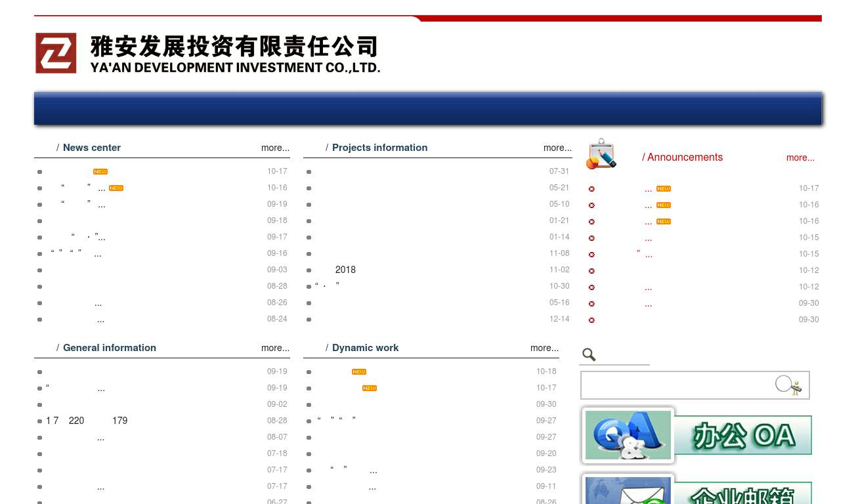Image resolution: width=856 pixels, height=504 pixels.
Task: Show more General information entries
Action: click(x=275, y=348)
